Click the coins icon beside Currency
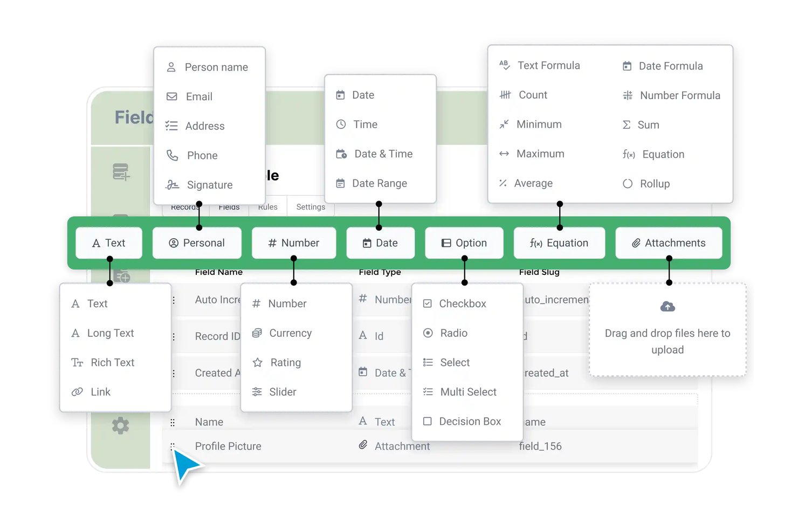The height and width of the screenshot is (532, 798). [257, 333]
